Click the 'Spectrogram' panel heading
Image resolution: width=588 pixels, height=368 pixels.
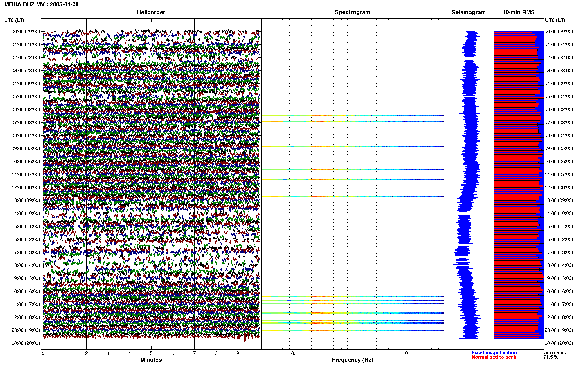pos(352,12)
